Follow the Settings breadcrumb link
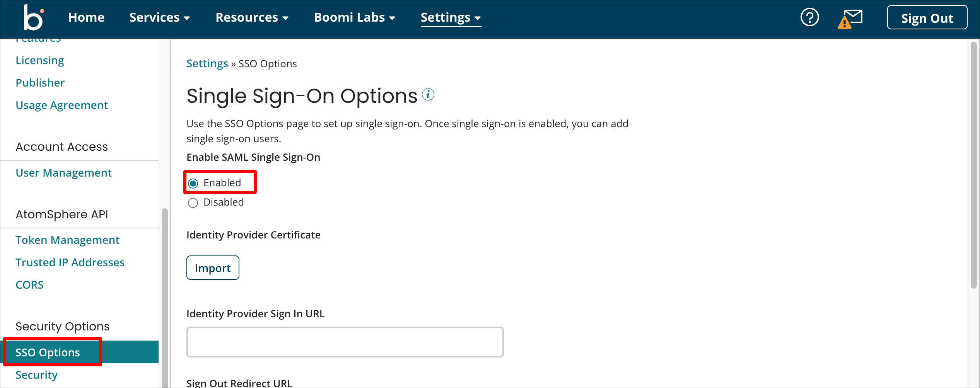The height and width of the screenshot is (388, 980). coord(207,63)
